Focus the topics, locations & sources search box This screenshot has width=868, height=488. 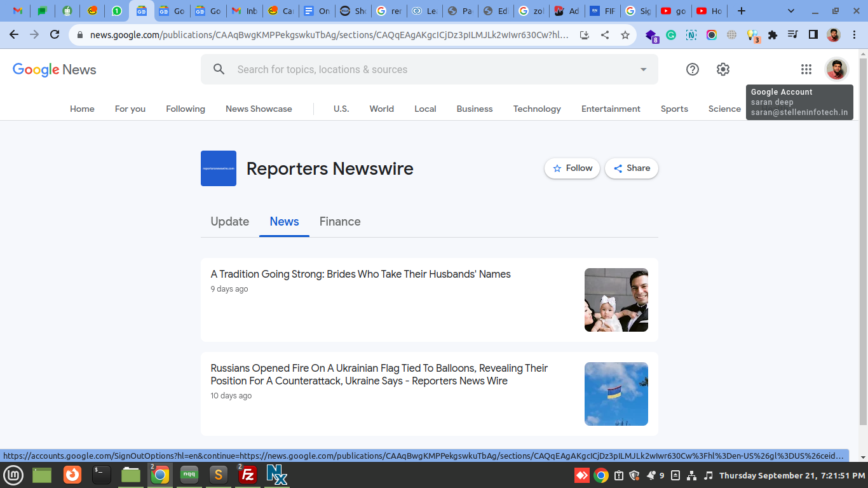430,69
